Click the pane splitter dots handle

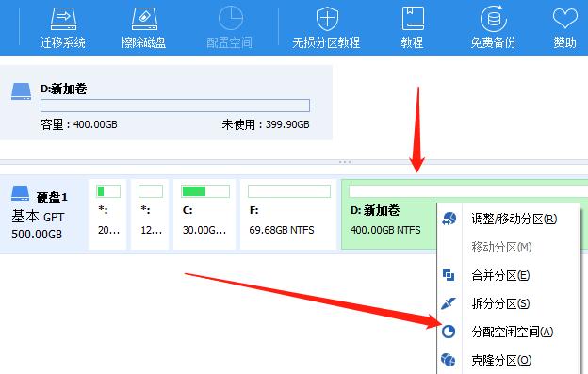click(x=345, y=162)
